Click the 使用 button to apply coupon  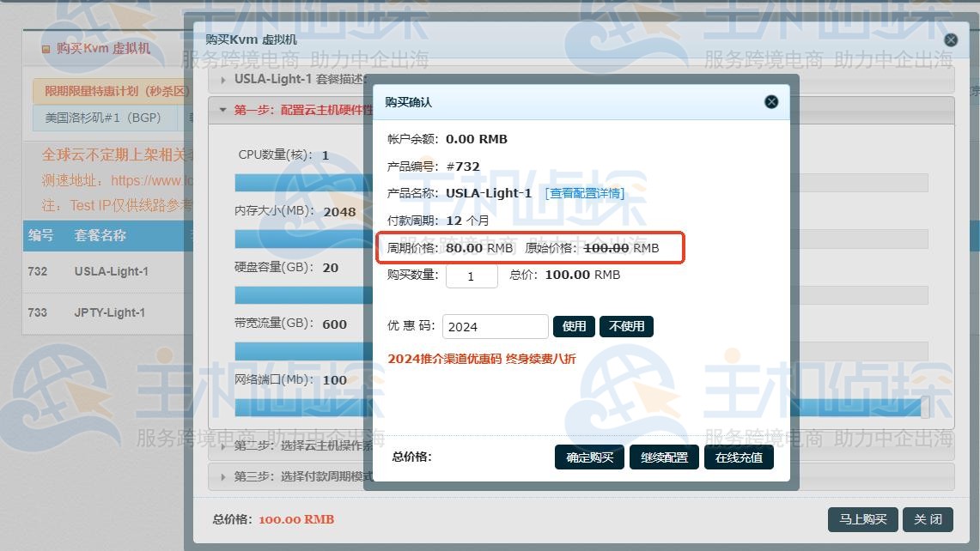point(574,326)
